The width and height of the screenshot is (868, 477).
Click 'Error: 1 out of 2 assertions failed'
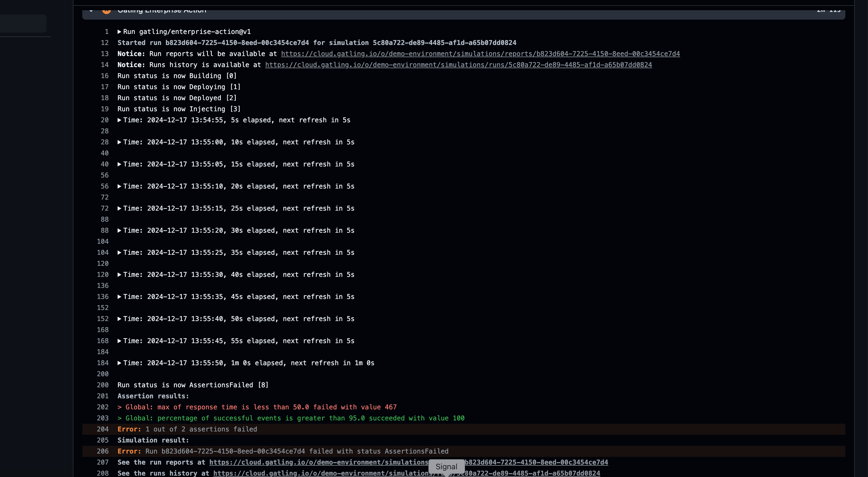(x=187, y=429)
